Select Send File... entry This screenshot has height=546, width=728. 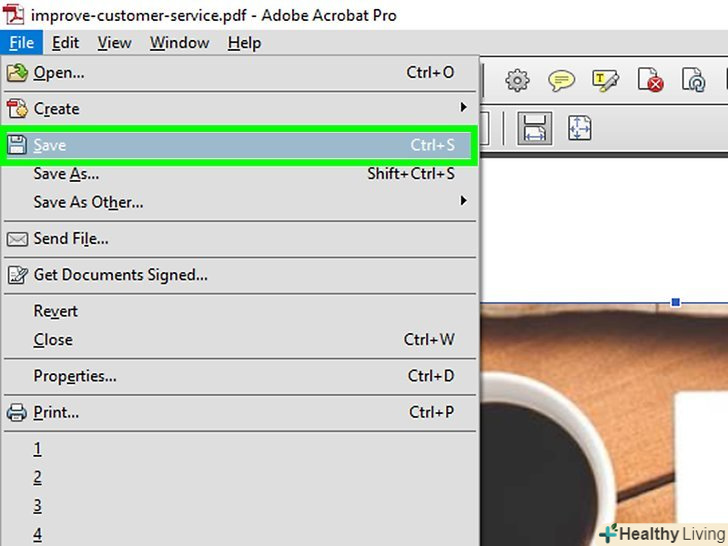240,239
